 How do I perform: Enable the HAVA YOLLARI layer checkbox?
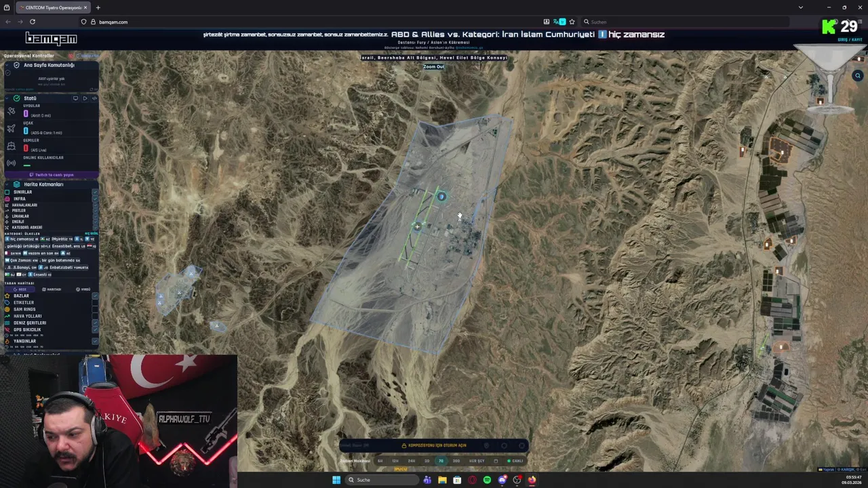pos(95,317)
